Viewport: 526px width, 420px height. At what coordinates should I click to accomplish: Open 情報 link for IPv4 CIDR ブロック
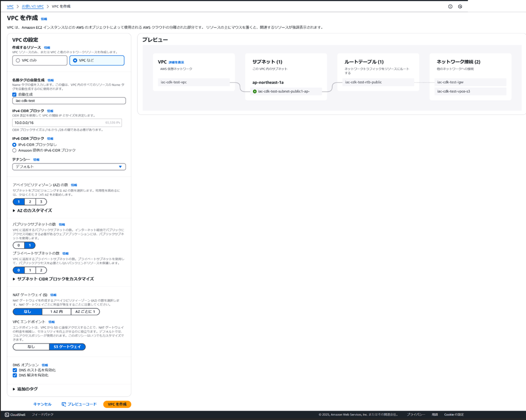coord(50,111)
